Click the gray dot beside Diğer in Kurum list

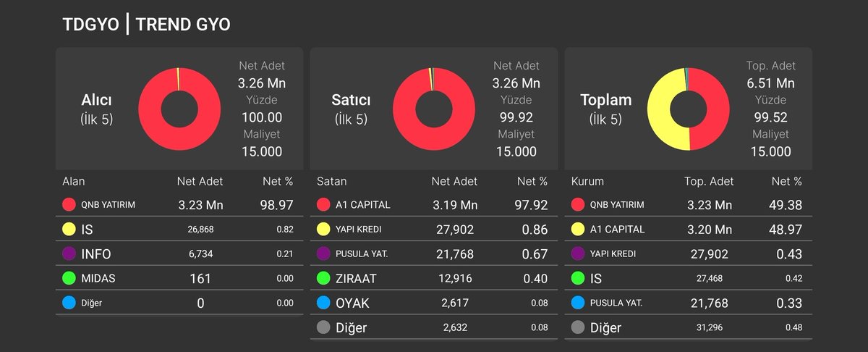(x=578, y=328)
